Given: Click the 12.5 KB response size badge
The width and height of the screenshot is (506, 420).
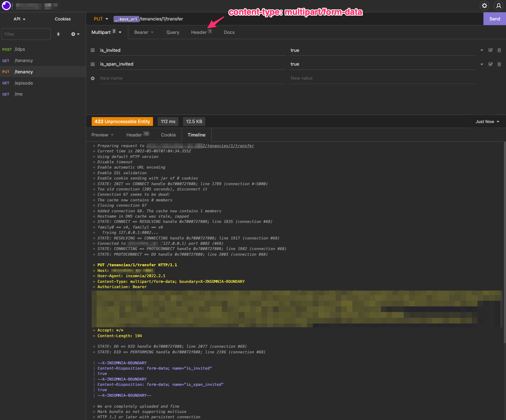Looking at the screenshot, I should tap(194, 122).
